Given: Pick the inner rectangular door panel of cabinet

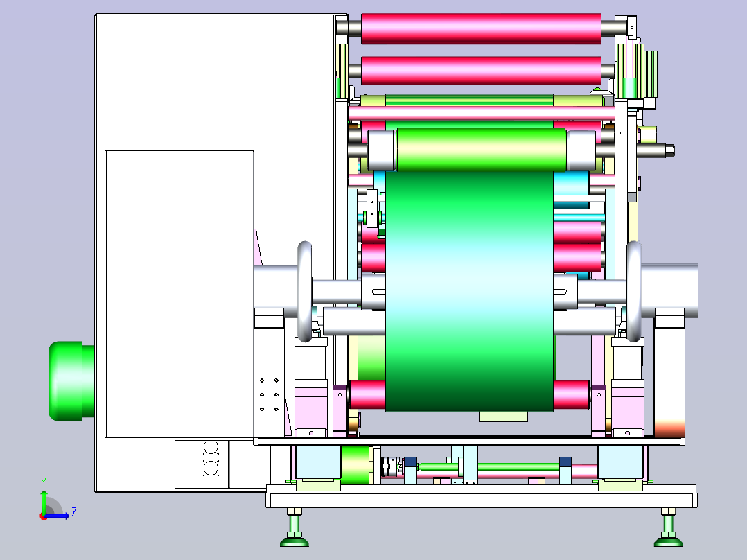Looking at the screenshot, I should [x=179, y=294].
